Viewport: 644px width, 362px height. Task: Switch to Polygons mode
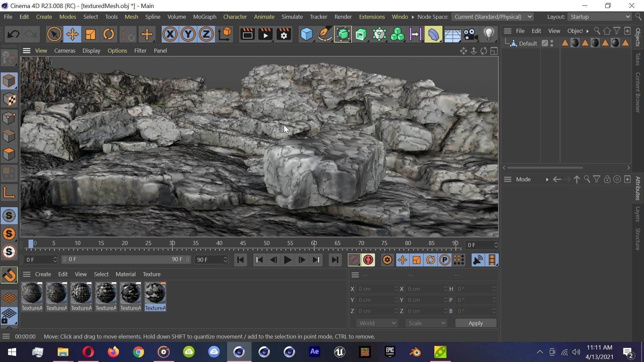[x=9, y=154]
